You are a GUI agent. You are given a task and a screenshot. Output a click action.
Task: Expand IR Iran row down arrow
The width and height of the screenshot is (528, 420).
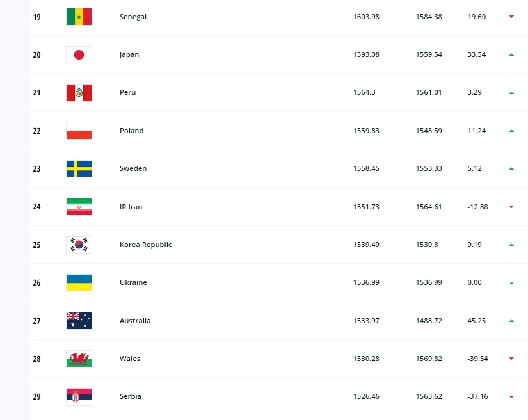pos(511,207)
